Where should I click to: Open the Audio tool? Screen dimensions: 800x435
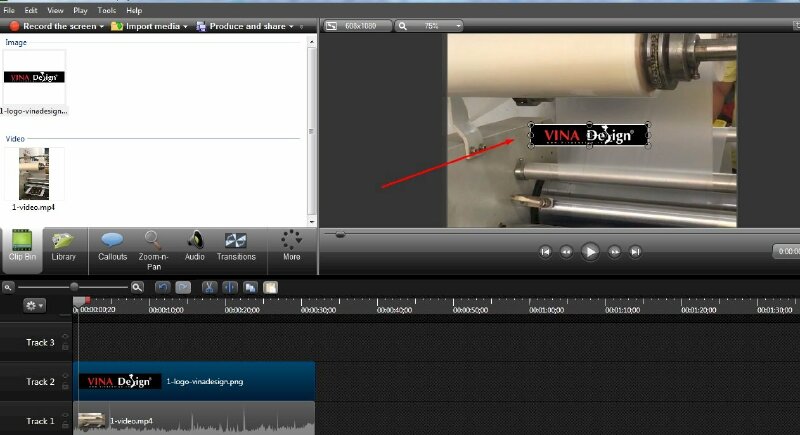tap(194, 245)
